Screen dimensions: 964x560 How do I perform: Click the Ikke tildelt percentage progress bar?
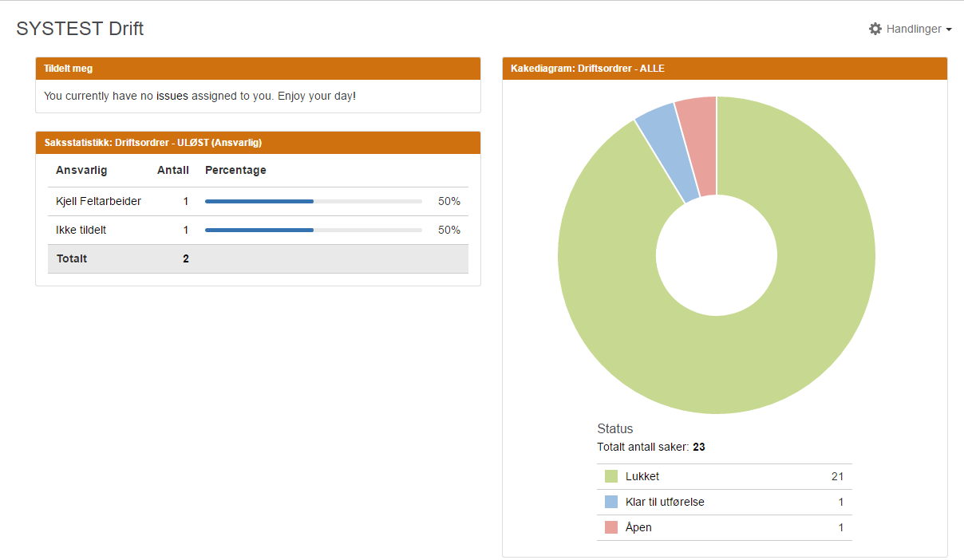click(313, 230)
